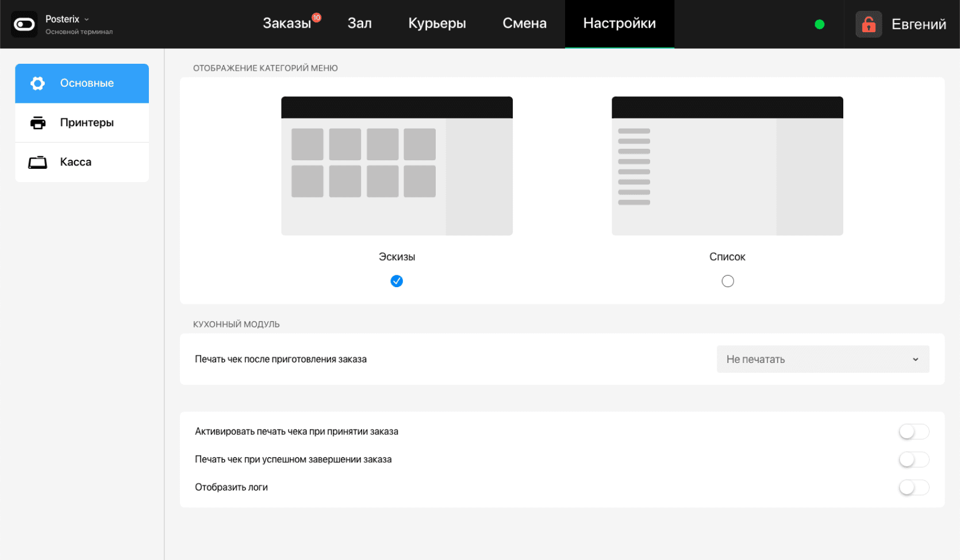Screen dimensions: 960x560
Task: Toggle Активировать печать чека при принятии заказа
Action: coord(914,431)
